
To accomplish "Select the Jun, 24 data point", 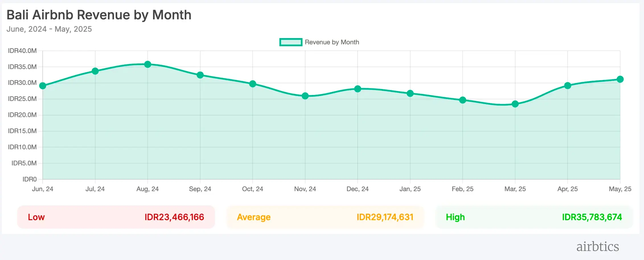I will pos(43,86).
